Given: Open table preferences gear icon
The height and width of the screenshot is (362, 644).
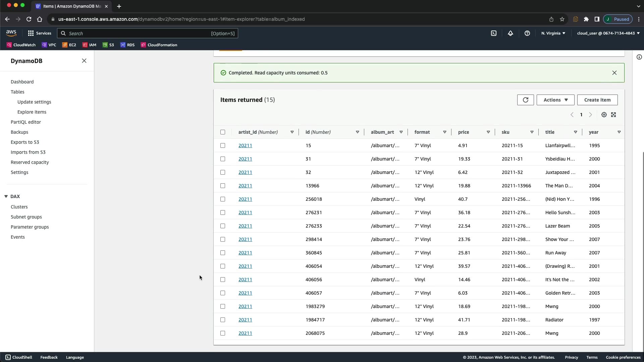Looking at the screenshot, I should 604,115.
